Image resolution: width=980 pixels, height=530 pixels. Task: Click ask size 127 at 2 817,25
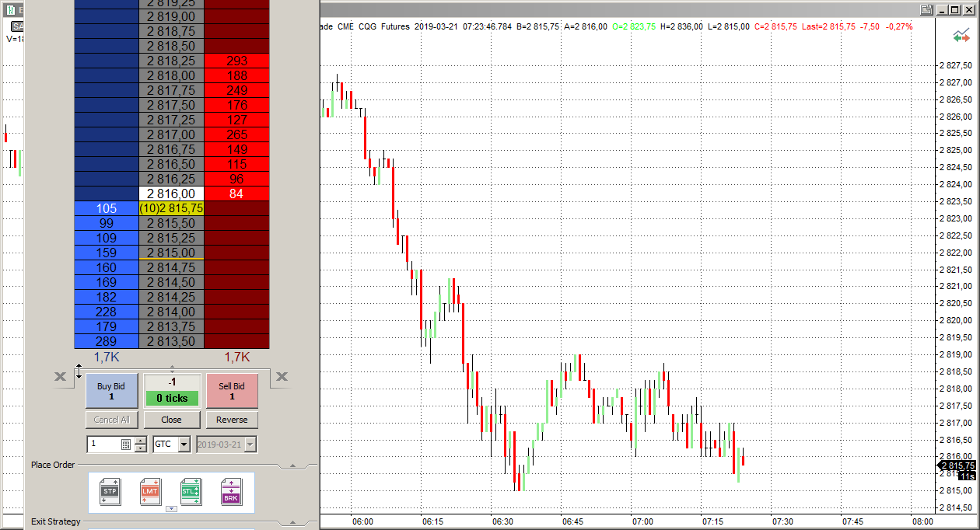237,120
